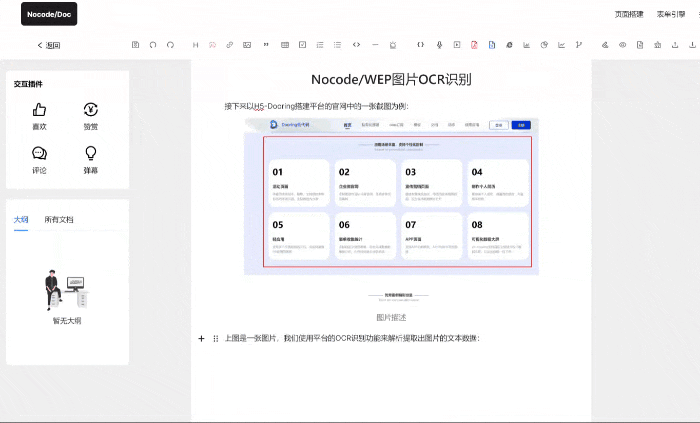The height and width of the screenshot is (423, 700).
Task: Click the document page icon near eye
Action: click(x=640, y=45)
